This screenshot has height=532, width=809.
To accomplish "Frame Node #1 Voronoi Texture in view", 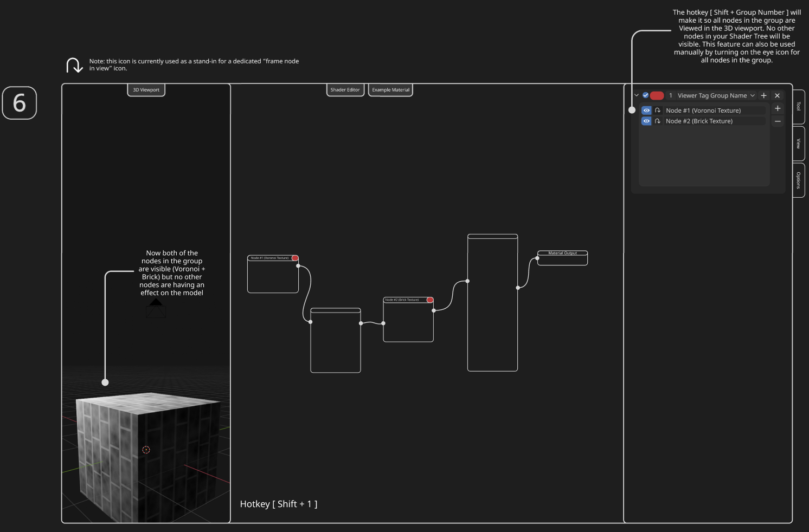I will tap(658, 111).
